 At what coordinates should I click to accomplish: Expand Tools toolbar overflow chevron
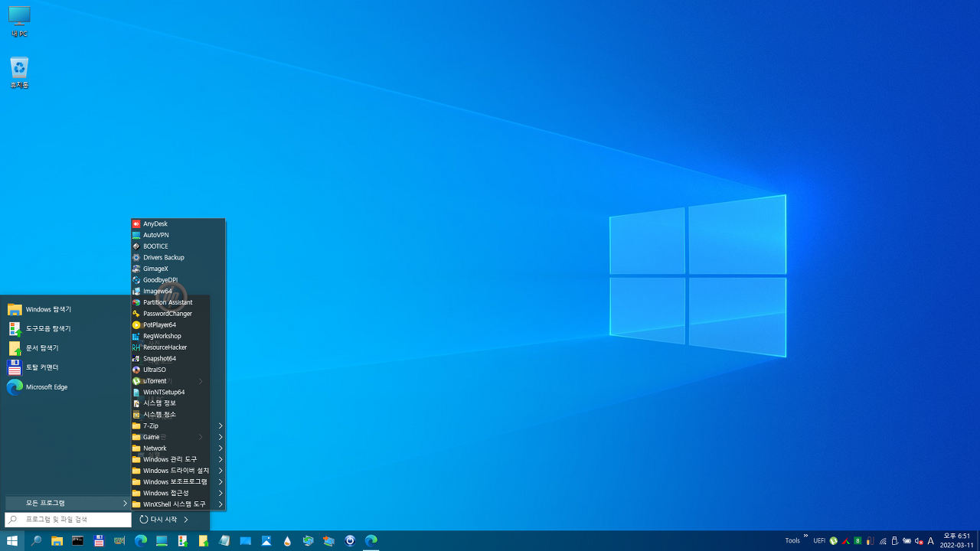[x=805, y=536]
